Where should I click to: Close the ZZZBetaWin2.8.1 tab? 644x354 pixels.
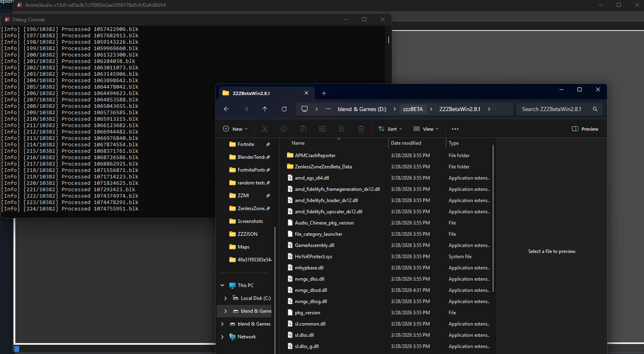[x=306, y=93]
